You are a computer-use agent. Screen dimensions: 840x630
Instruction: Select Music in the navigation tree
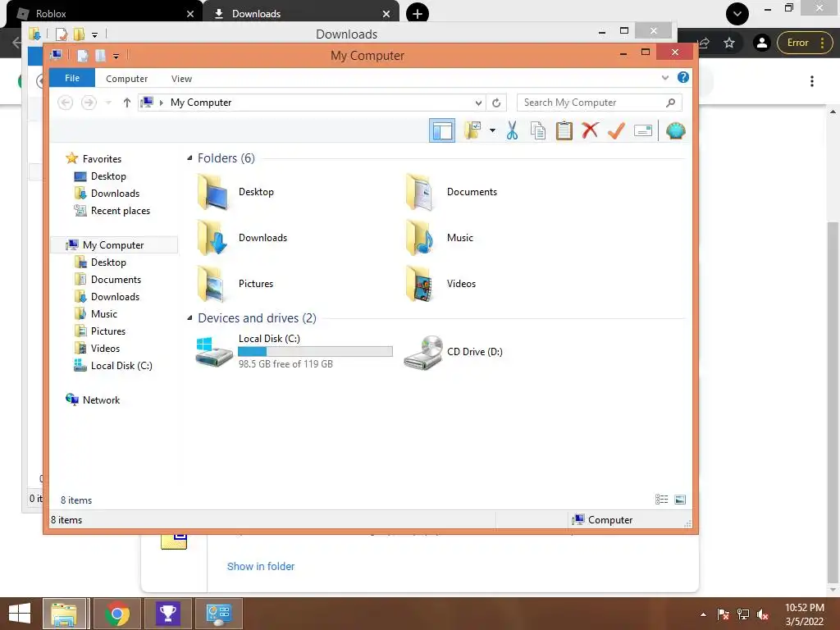pyautogui.click(x=95, y=314)
